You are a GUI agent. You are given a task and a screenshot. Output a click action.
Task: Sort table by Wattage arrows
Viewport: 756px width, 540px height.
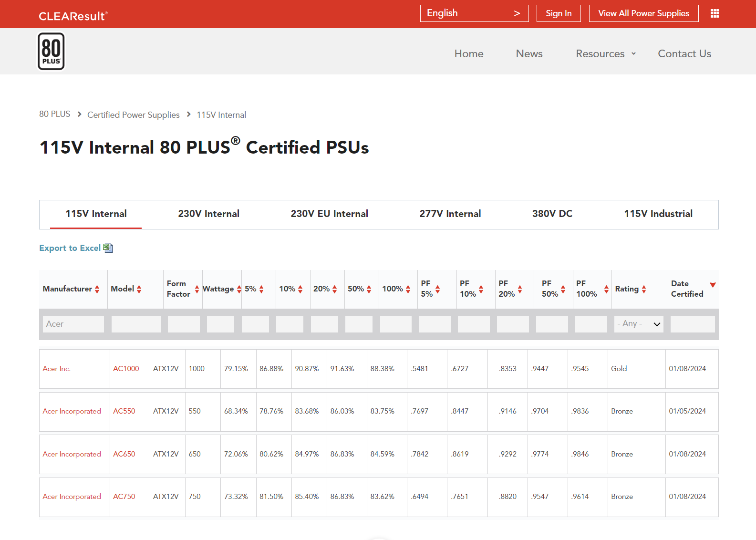pyautogui.click(x=239, y=289)
